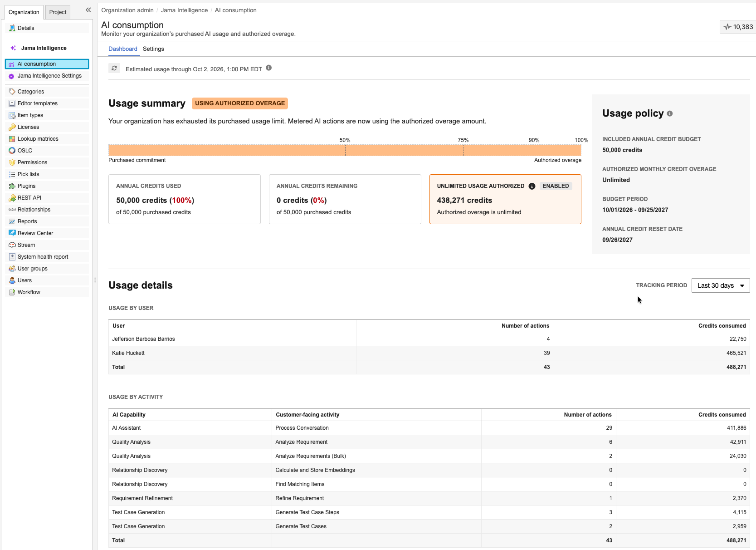756x550 pixels.
Task: Click the refresh usage icon
Action: [114, 69]
